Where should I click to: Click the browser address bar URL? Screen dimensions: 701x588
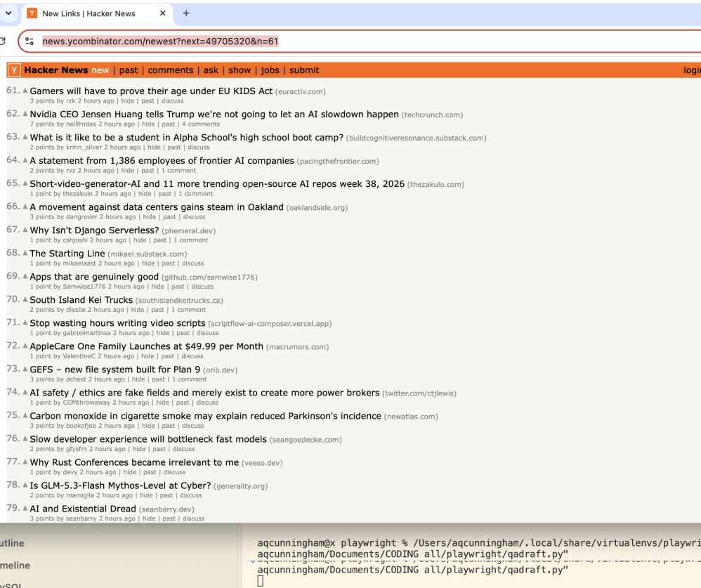(160, 41)
